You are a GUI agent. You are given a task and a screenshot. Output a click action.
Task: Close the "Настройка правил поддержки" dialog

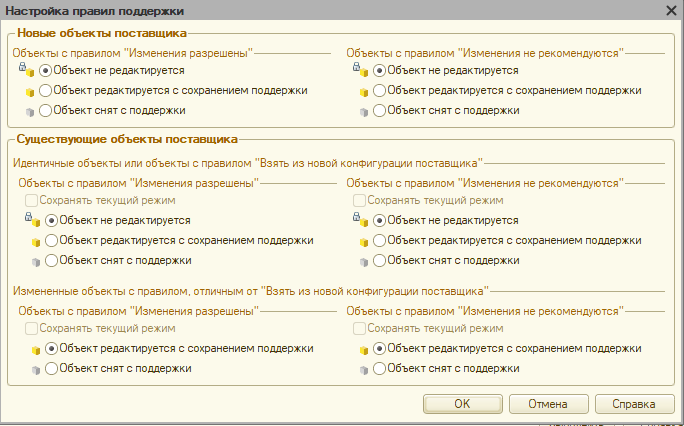point(671,10)
